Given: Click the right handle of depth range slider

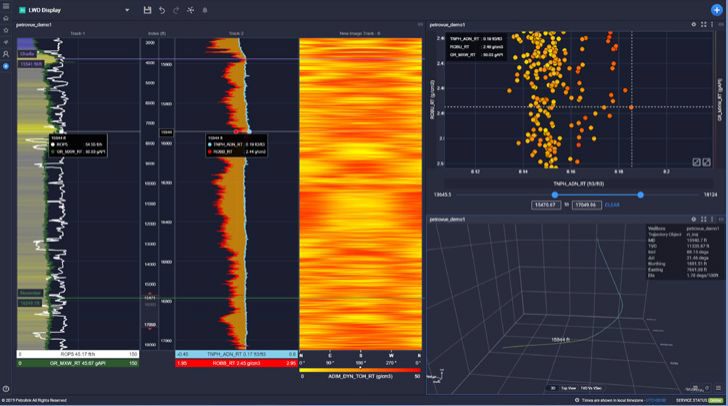Looking at the screenshot, I should click(x=640, y=194).
